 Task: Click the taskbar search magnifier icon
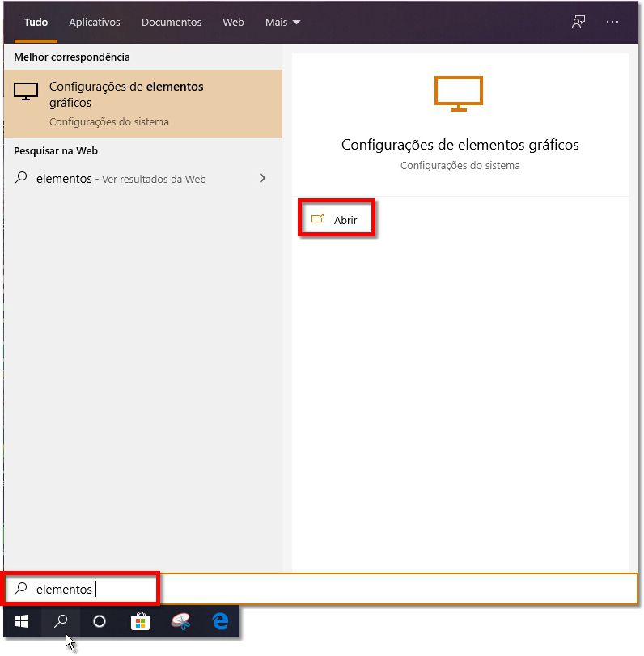point(61,621)
